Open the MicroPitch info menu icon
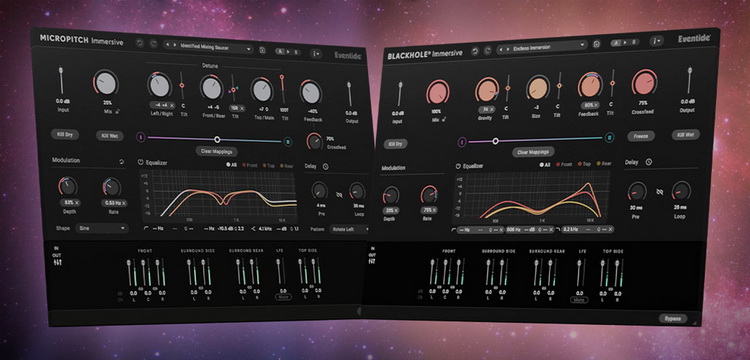750x360 pixels. pyautogui.click(x=315, y=53)
